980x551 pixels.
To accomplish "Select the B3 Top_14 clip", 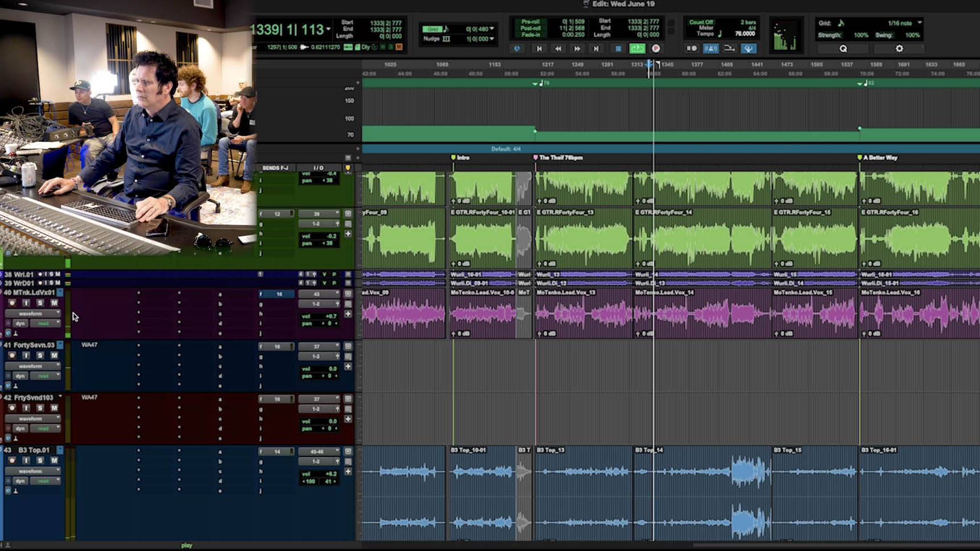I will click(702, 492).
